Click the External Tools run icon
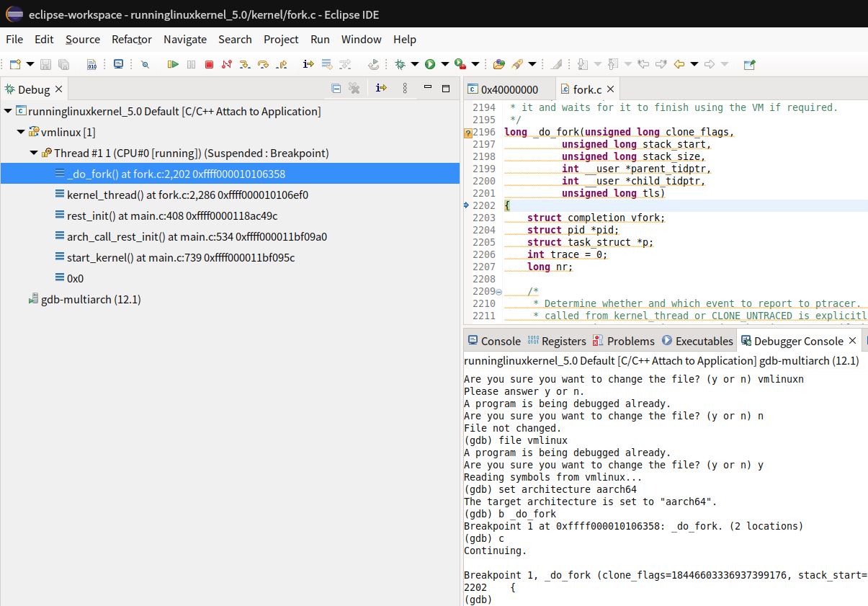Viewport: 868px width, 606px height. click(460, 64)
